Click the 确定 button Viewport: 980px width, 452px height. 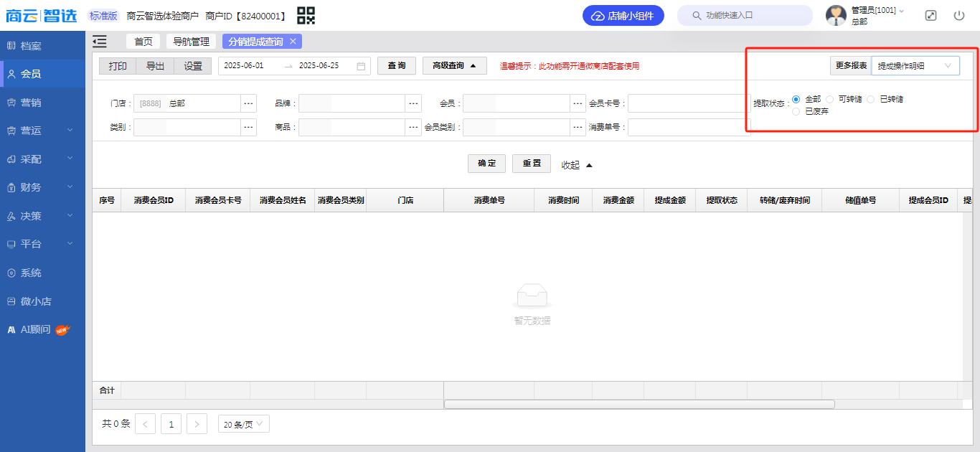(x=486, y=164)
